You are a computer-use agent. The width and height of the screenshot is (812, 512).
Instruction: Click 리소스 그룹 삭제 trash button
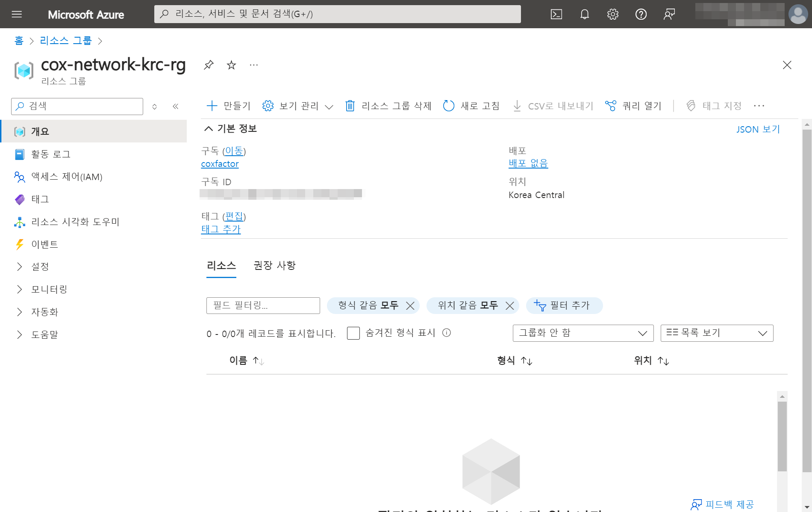click(388, 106)
